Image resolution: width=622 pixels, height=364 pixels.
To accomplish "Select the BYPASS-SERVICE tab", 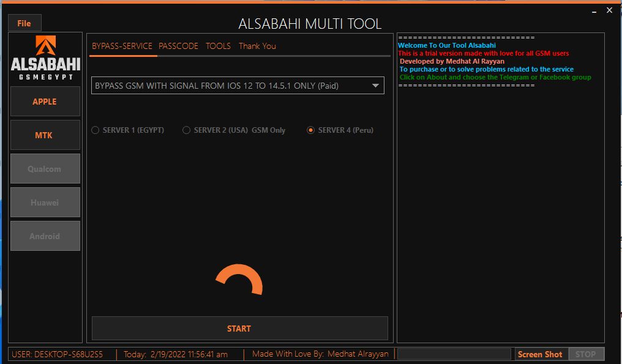I will (x=122, y=46).
